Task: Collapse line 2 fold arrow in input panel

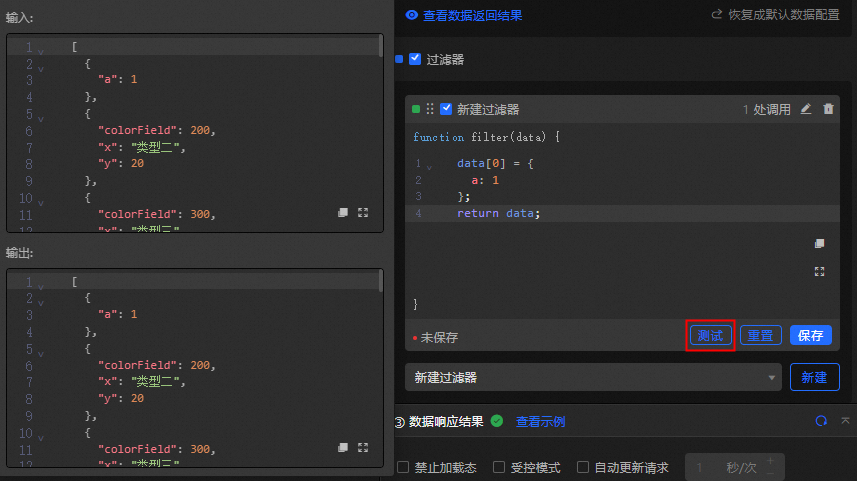Action: click(41, 68)
